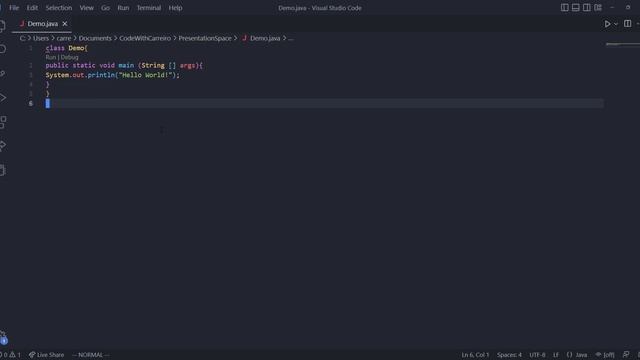Open the feedback icon in status bar
Image resolution: width=640 pixels, height=360 pixels.
click(626, 355)
